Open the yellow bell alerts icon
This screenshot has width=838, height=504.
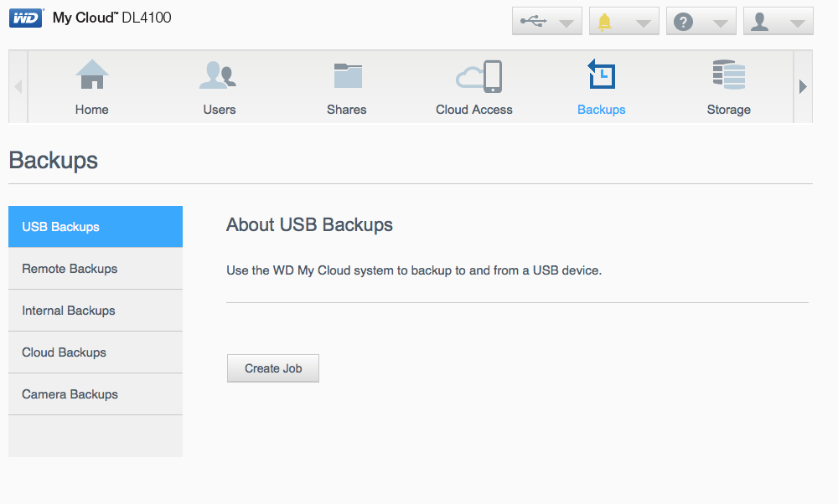[x=604, y=22]
